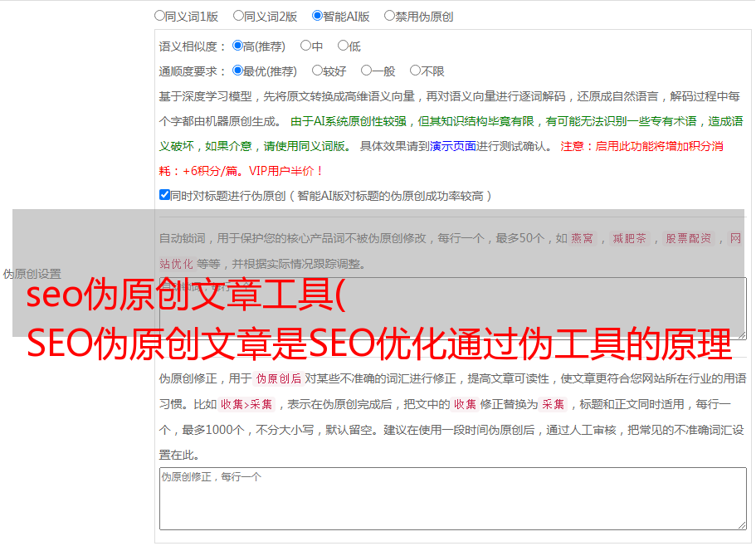Image resolution: width=756 pixels, height=546 pixels.
Task: Set 通顺度要求 to 不限
Action: (x=415, y=71)
